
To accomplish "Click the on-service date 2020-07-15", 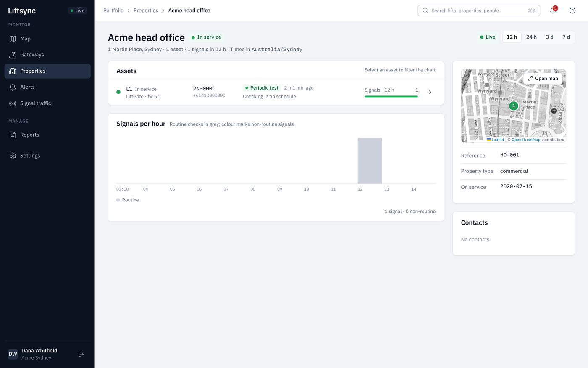I will pyautogui.click(x=516, y=186).
